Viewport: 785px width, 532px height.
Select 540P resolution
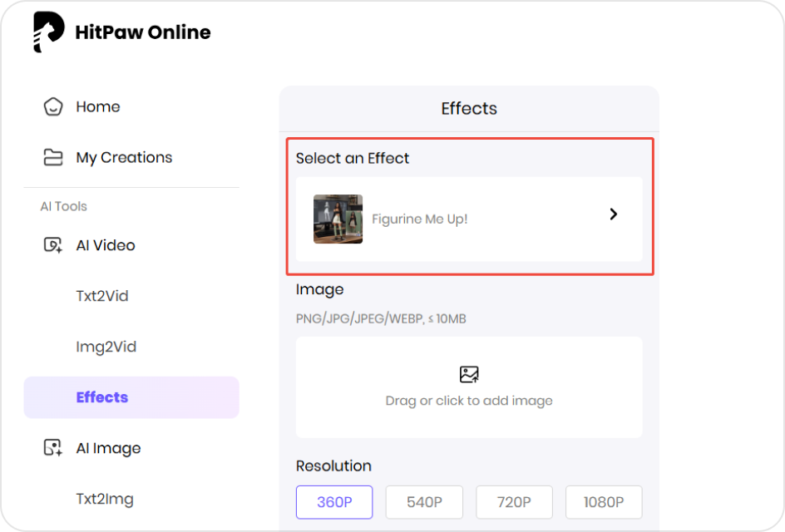(424, 502)
